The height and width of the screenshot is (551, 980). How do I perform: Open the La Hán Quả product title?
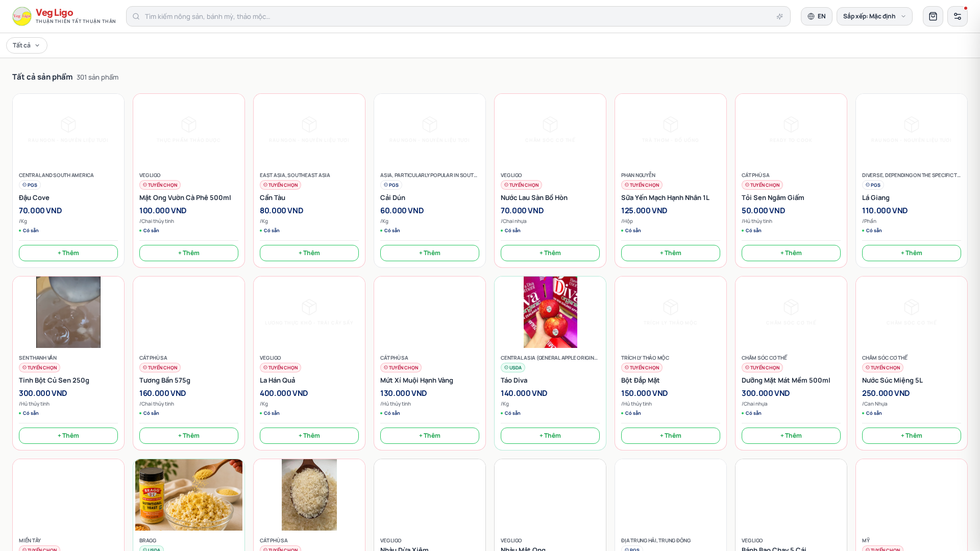[277, 380]
